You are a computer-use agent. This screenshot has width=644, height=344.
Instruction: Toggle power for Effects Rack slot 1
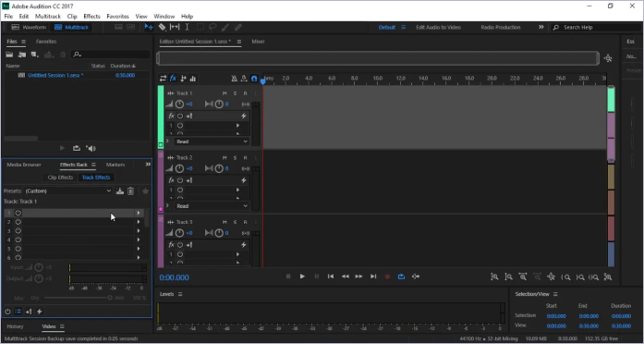tap(18, 213)
